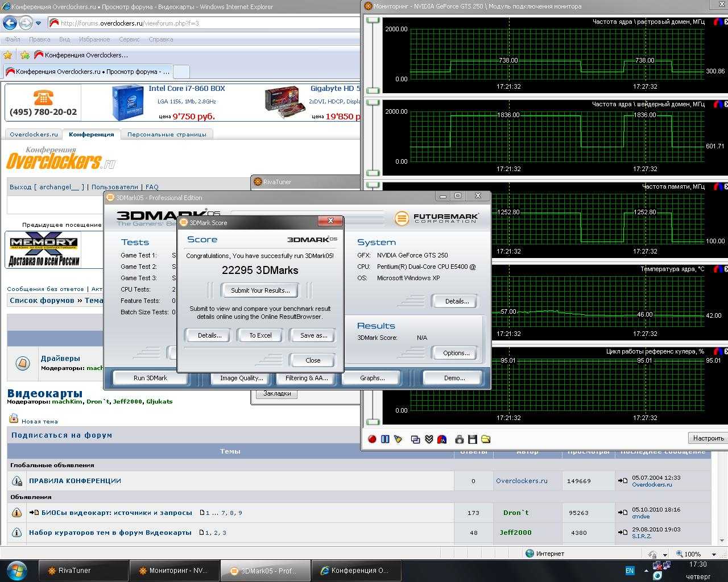The image size is (728, 582).
Task: Close the 3DMark Score dialog via Close button
Action: click(313, 360)
